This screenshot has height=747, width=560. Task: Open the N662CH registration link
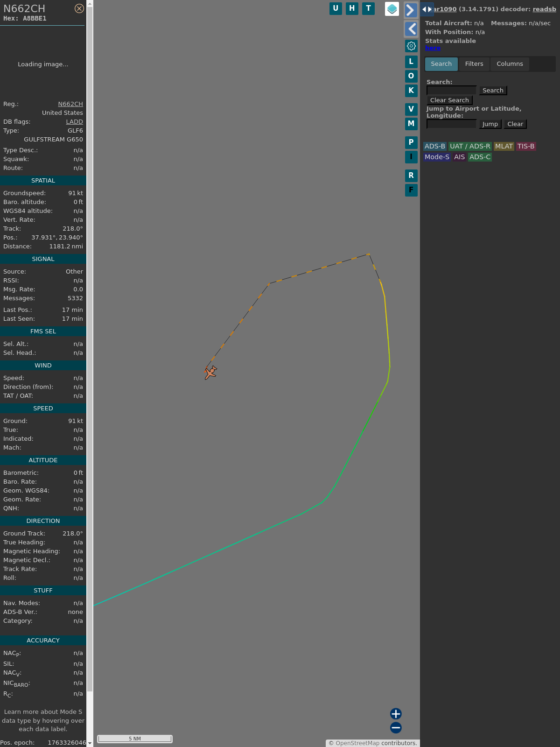tap(70, 104)
